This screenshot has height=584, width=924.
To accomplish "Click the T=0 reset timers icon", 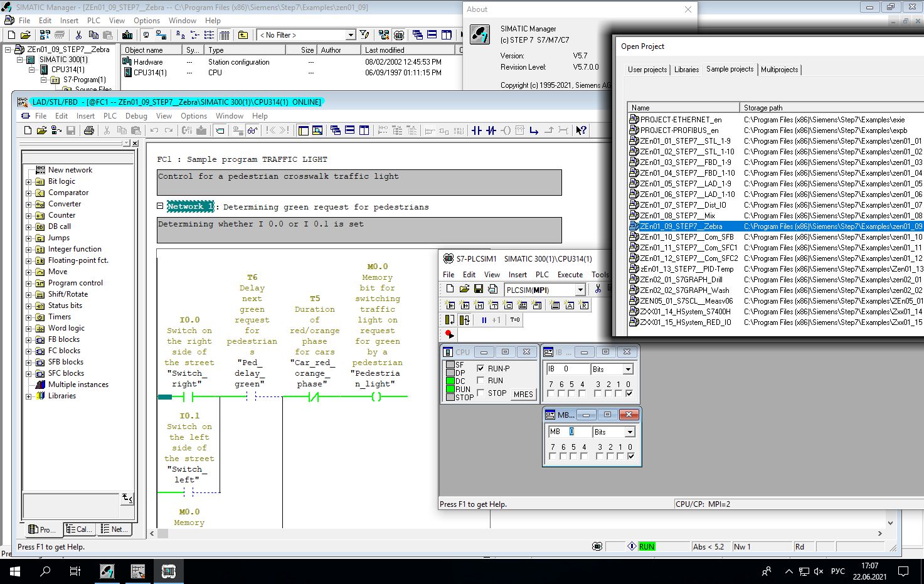I will [x=515, y=320].
